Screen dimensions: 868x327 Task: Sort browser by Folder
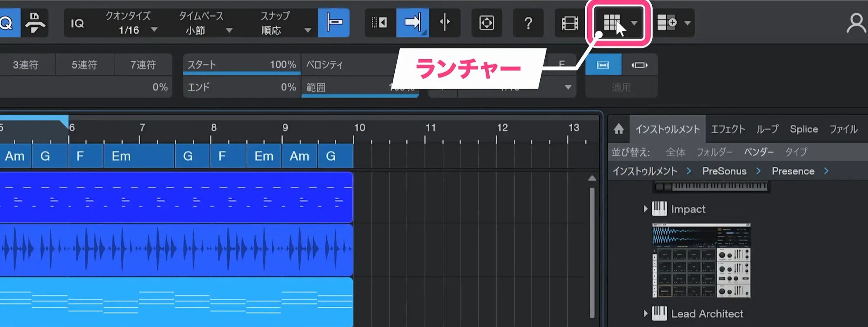[x=714, y=152]
